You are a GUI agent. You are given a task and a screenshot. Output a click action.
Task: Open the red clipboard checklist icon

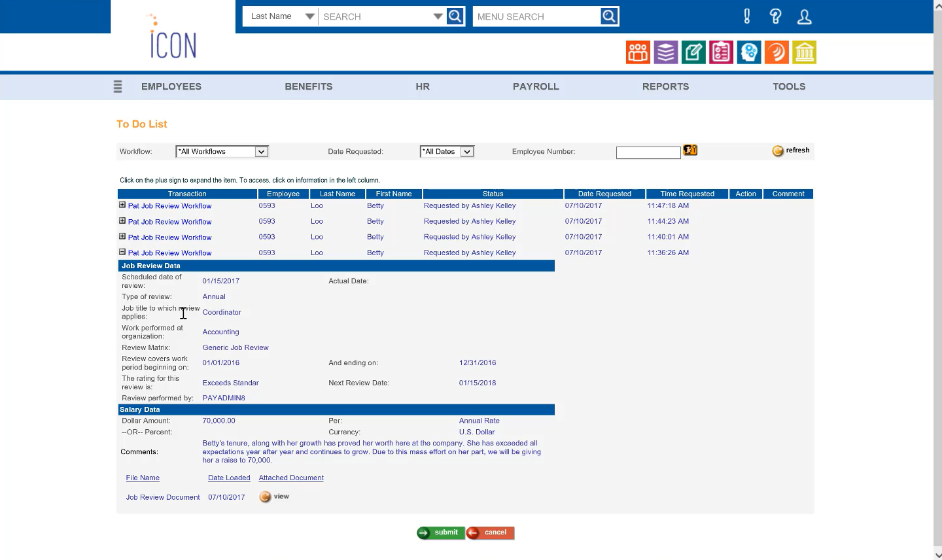pyautogui.click(x=721, y=52)
